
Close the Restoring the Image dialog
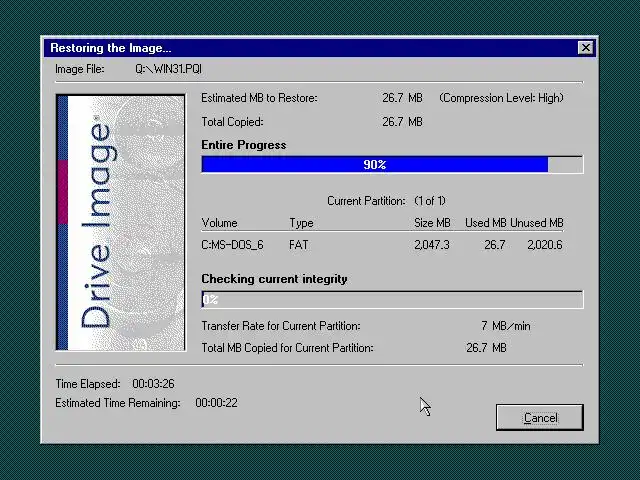[586, 48]
